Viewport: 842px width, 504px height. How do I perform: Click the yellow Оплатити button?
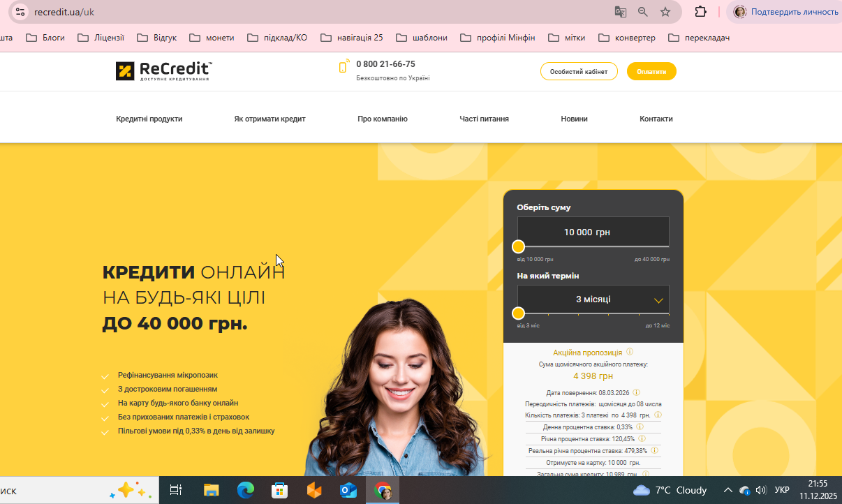pyautogui.click(x=651, y=71)
